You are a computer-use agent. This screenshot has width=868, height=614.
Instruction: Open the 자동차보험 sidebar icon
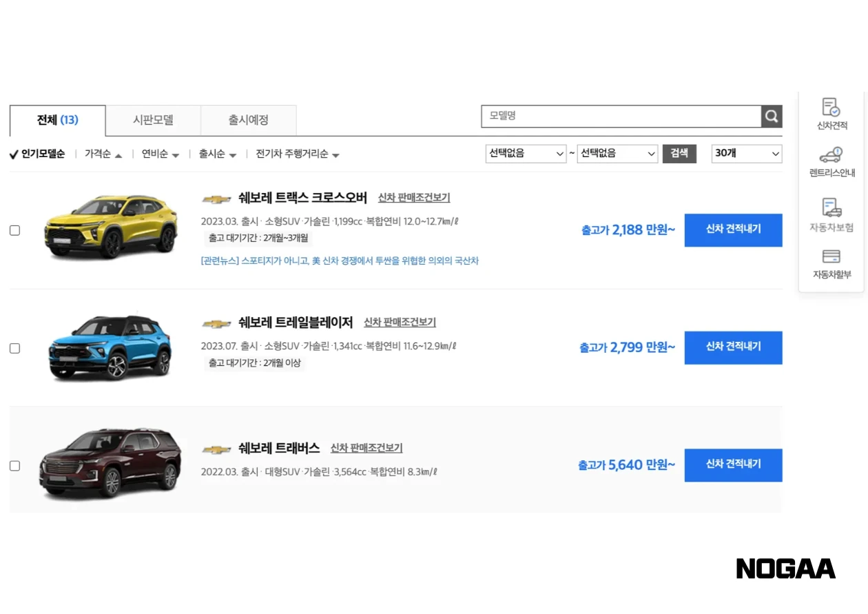click(x=831, y=214)
